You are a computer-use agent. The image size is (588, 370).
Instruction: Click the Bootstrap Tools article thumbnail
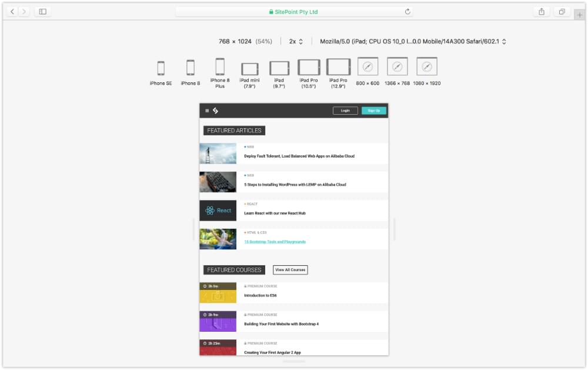tap(218, 239)
